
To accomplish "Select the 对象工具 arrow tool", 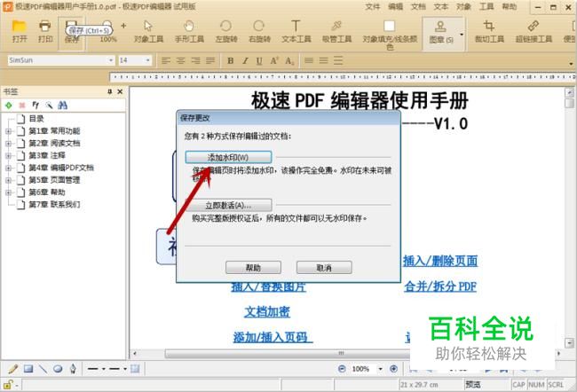I will click(x=148, y=31).
